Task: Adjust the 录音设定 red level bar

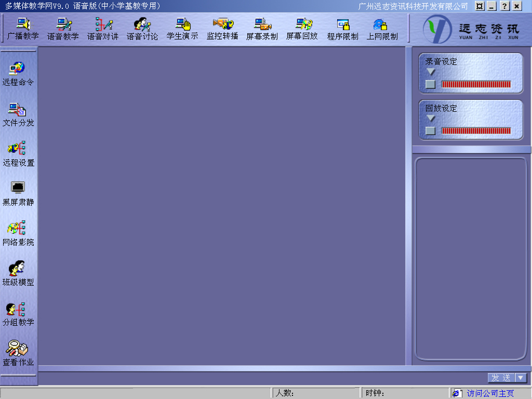Action: (476, 84)
